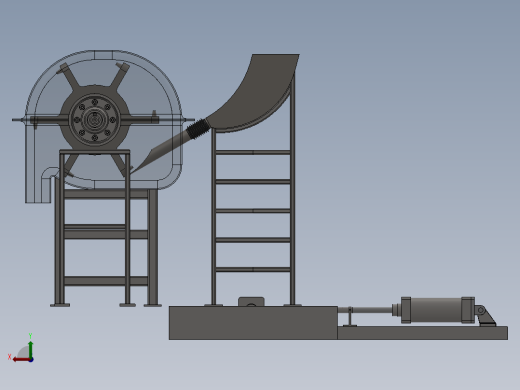
Task: Select the long base plate under the cylinder
Action: point(423,333)
